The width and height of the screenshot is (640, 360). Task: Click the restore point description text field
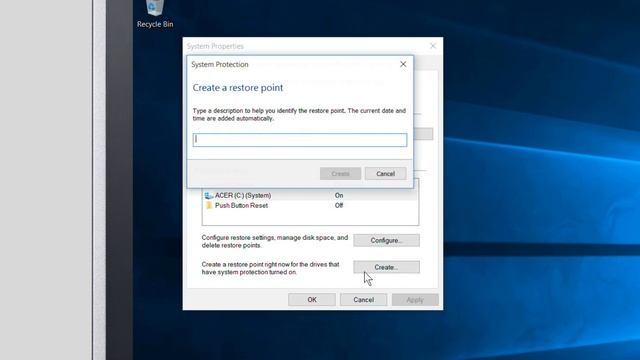[x=300, y=140]
